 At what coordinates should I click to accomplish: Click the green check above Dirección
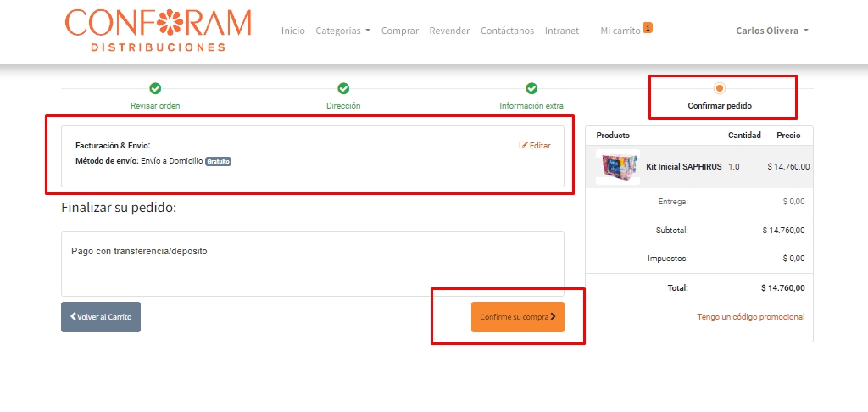click(343, 88)
